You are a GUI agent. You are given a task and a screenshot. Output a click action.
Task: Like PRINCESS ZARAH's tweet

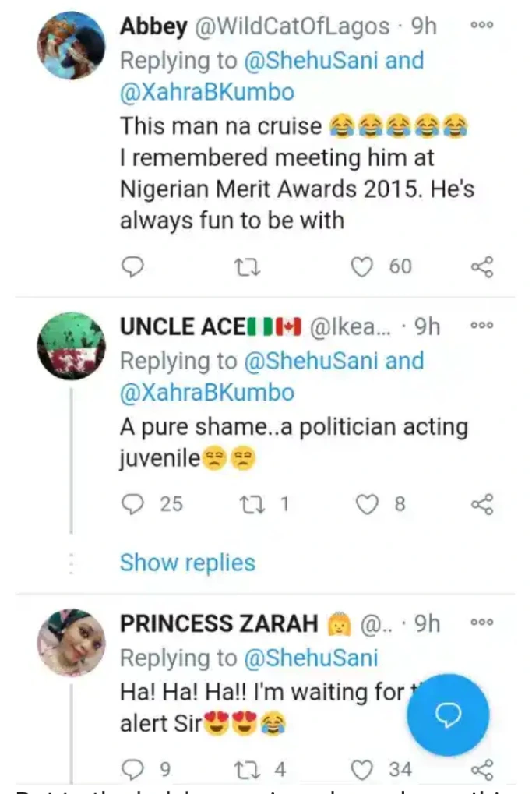[x=361, y=770]
